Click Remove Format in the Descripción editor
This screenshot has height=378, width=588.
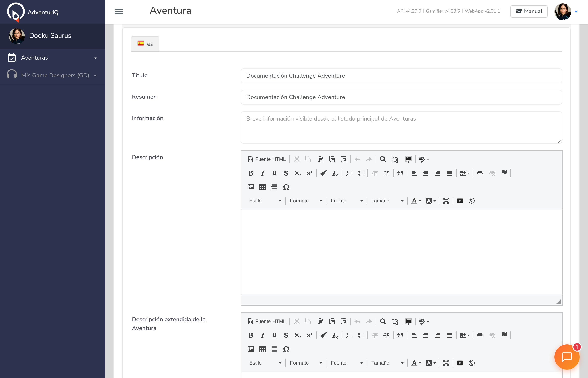pyautogui.click(x=335, y=173)
